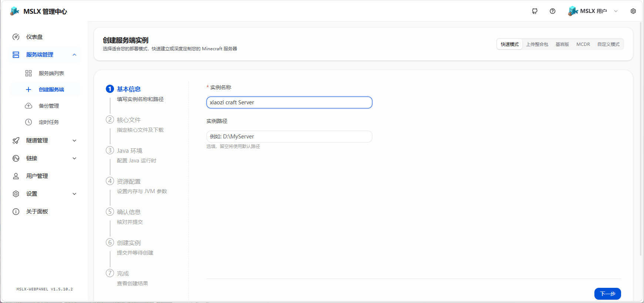Click the tunnel management rocket icon
644x303 pixels.
16,141
